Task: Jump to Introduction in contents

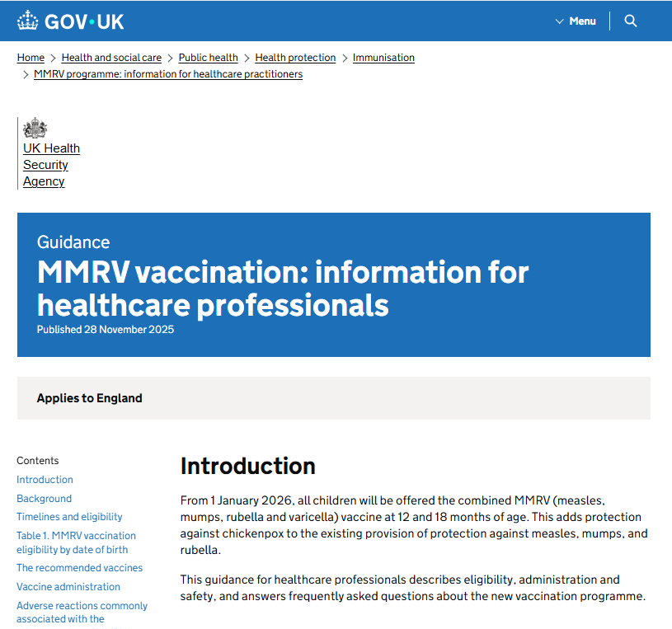Action: 45,480
